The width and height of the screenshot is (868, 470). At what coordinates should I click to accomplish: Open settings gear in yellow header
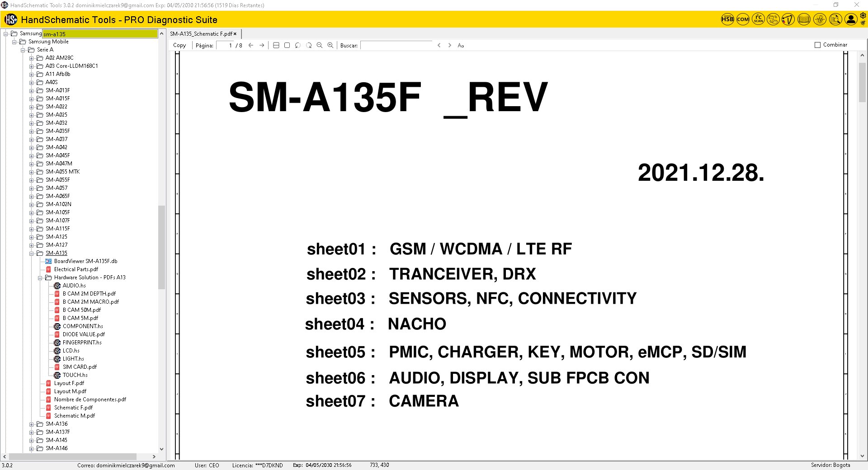click(x=863, y=15)
